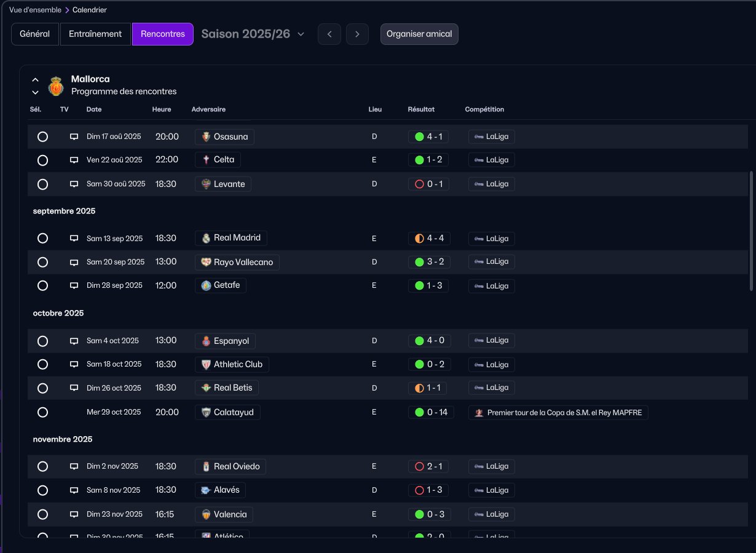
Task: Select the radio button for Getafe match
Action: coord(42,285)
